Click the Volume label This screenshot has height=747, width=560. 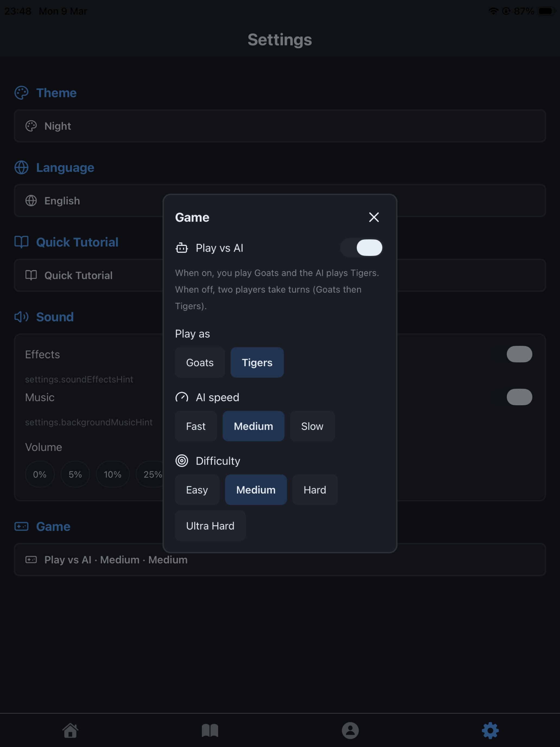[x=43, y=447]
